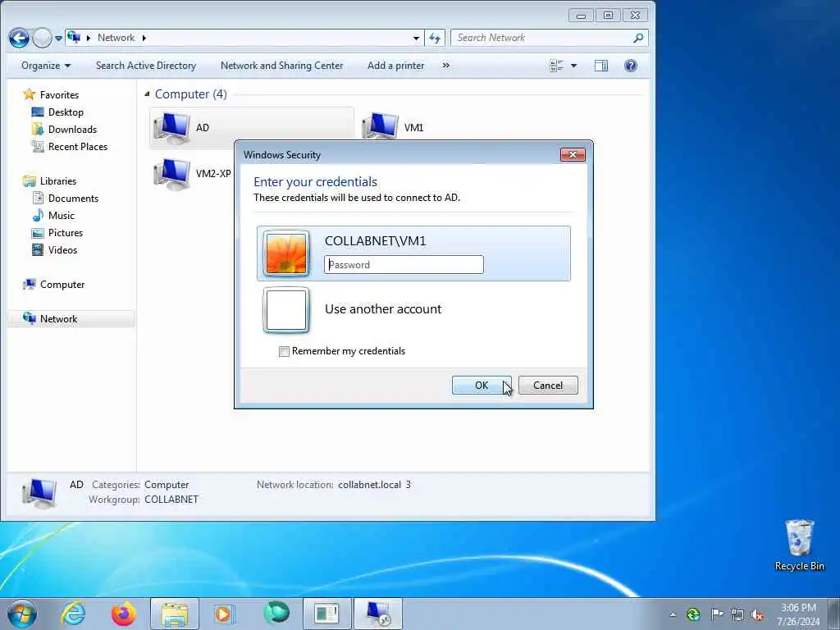This screenshot has width=840, height=630.
Task: Open the view options dropdown arrow
Action: click(573, 66)
